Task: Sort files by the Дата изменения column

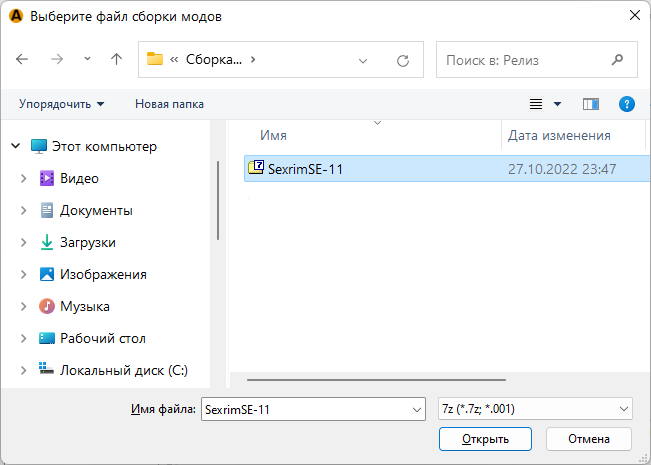Action: (559, 135)
